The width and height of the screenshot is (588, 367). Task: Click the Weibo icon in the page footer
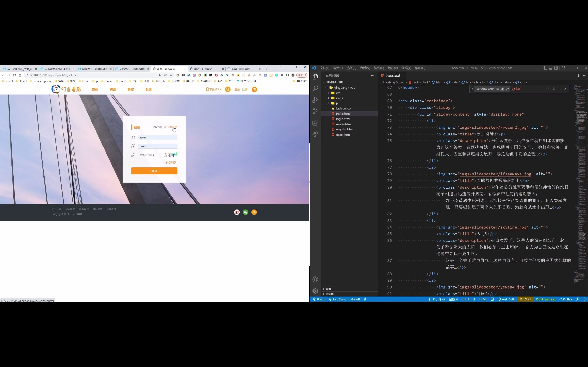(x=237, y=212)
